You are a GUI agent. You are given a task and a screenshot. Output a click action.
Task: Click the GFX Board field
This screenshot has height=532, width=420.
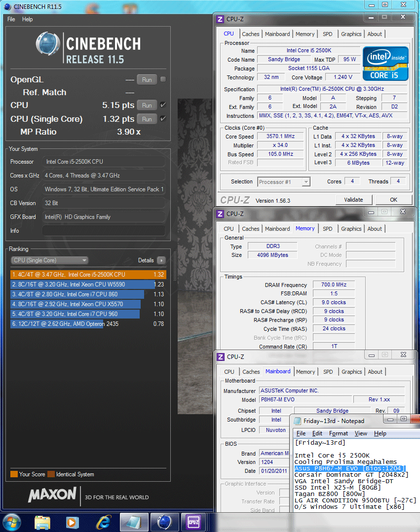(104, 217)
